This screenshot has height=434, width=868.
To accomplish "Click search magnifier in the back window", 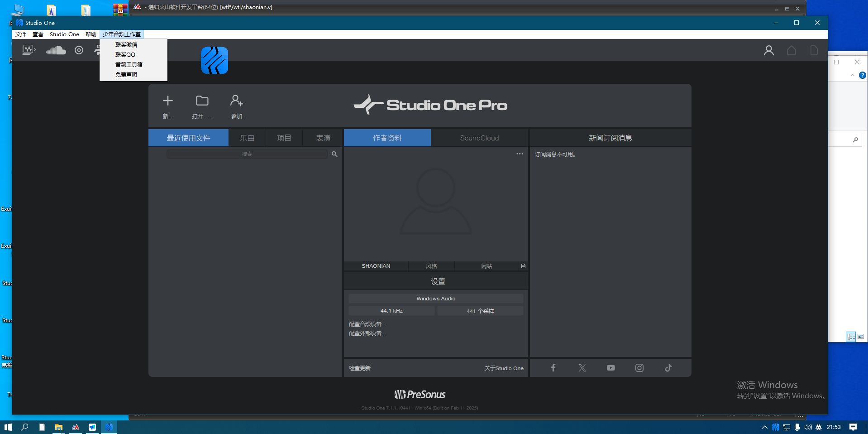I will pos(855,140).
